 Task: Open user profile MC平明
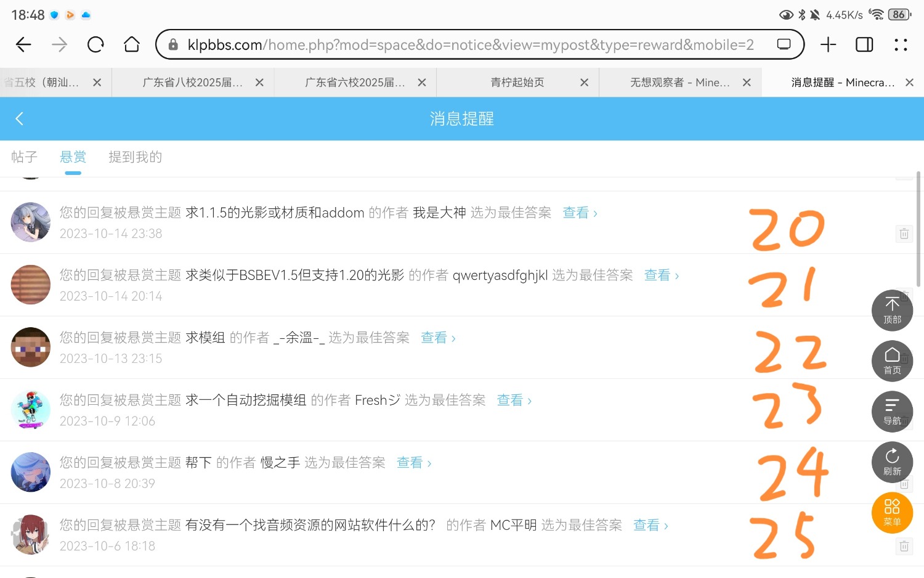(x=514, y=525)
